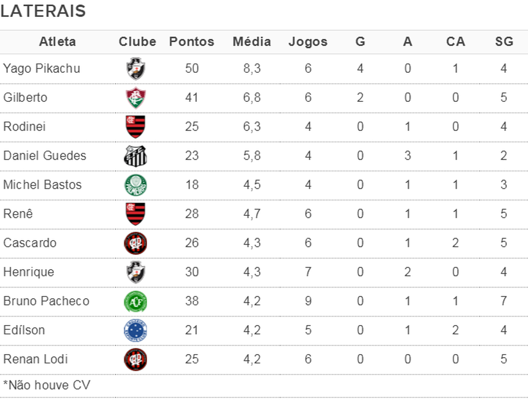Click athlete name Henrique

pos(29,272)
